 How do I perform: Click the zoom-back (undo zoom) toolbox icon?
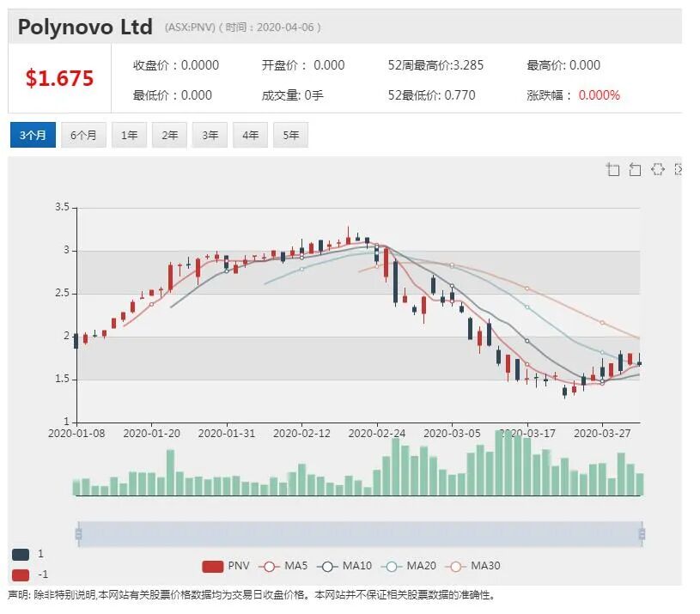click(x=635, y=169)
